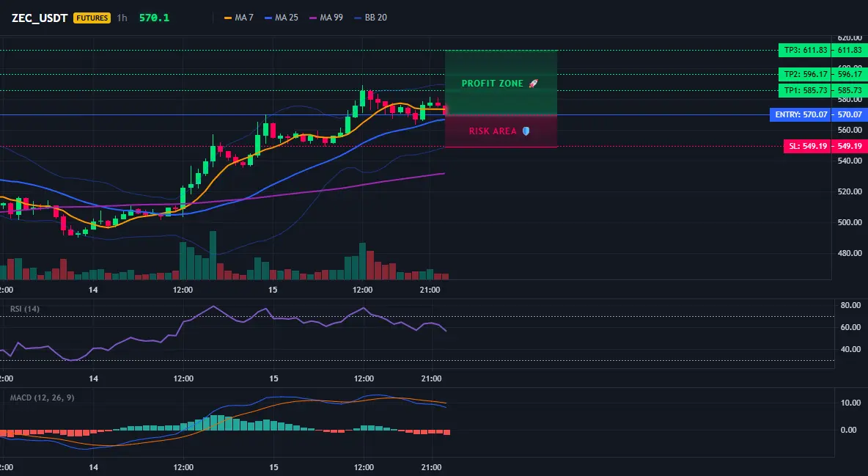Toggle the MA 99 legend entry
This screenshot has width=868, height=476.
(326, 18)
